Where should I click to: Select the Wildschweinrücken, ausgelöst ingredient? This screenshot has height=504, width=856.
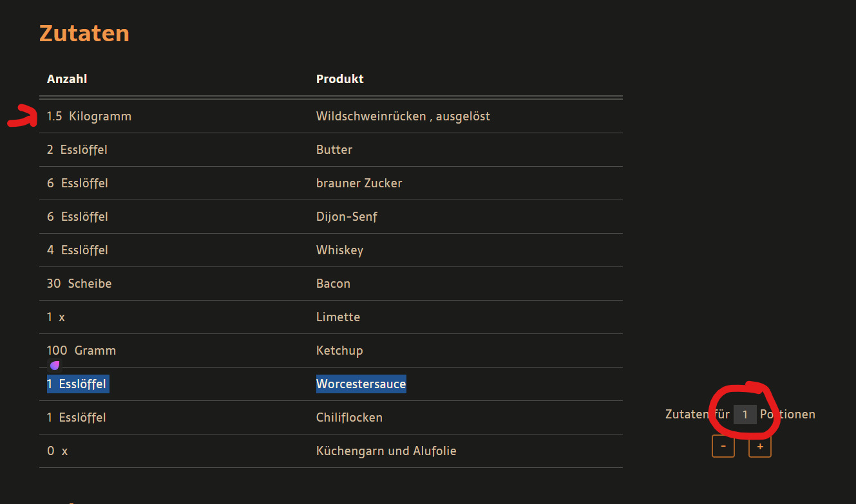click(x=403, y=117)
